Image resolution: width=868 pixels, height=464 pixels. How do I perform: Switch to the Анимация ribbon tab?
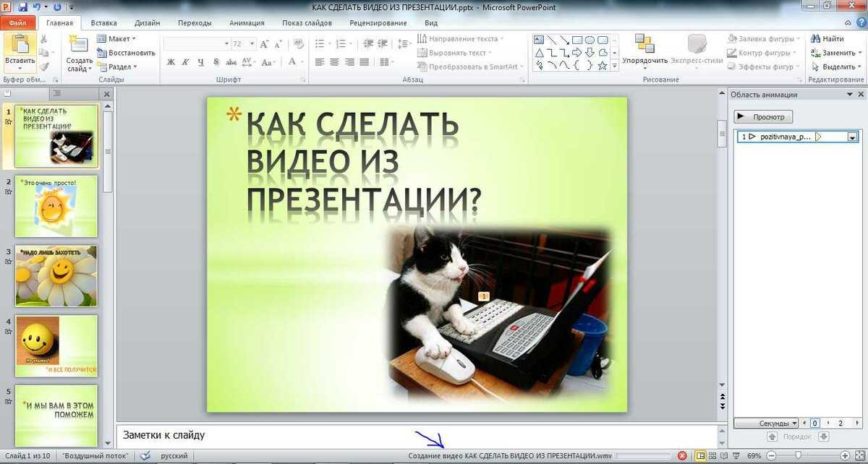247,22
